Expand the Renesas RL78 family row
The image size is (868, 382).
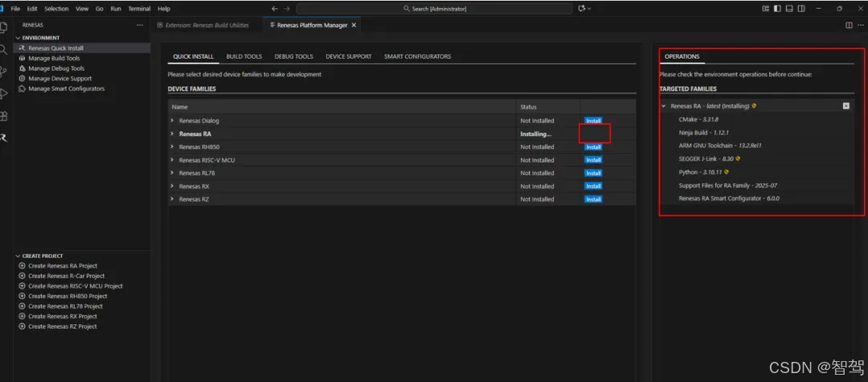click(172, 173)
